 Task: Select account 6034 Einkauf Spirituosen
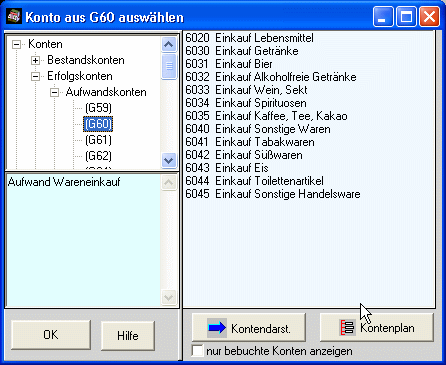point(246,103)
